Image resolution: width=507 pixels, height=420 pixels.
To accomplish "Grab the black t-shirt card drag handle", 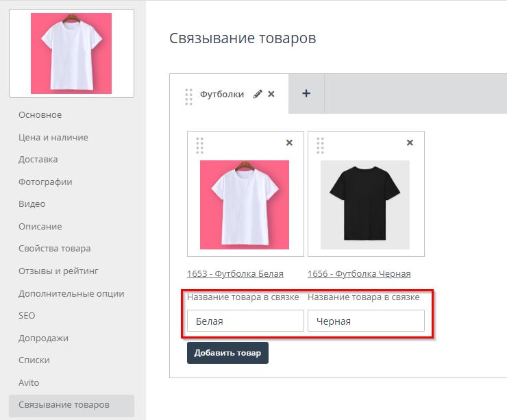I will (320, 145).
